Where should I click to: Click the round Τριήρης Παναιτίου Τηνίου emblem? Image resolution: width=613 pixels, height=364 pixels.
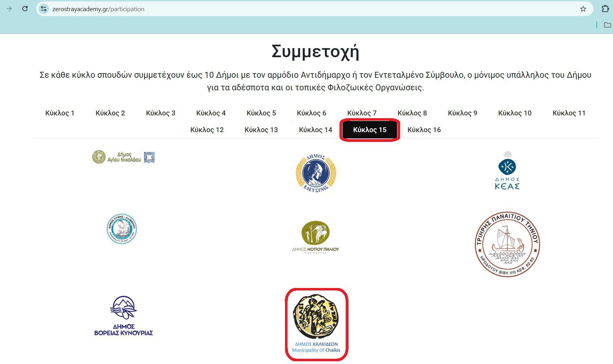pyautogui.click(x=507, y=244)
